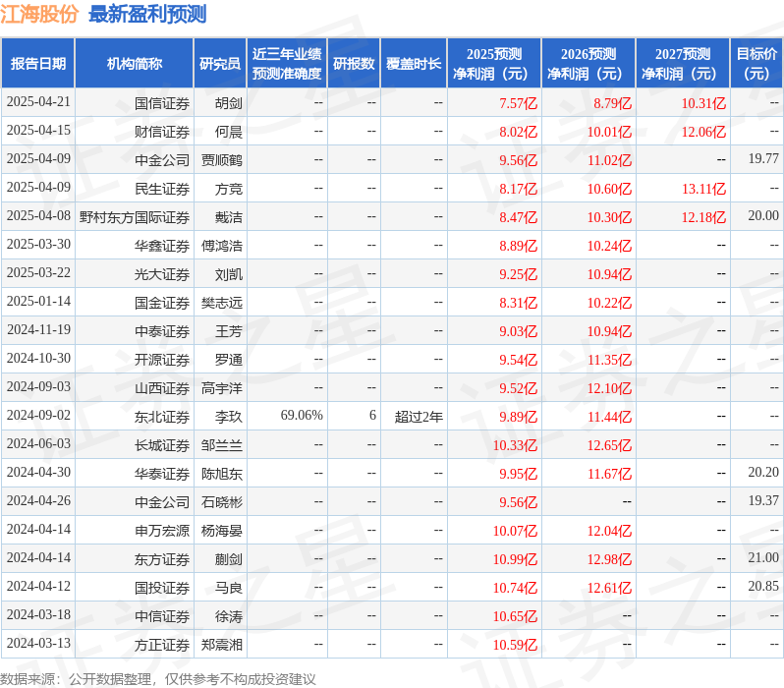The width and height of the screenshot is (784, 688).
Task: Click the 10.65亿 profit value
Action: 515,616
